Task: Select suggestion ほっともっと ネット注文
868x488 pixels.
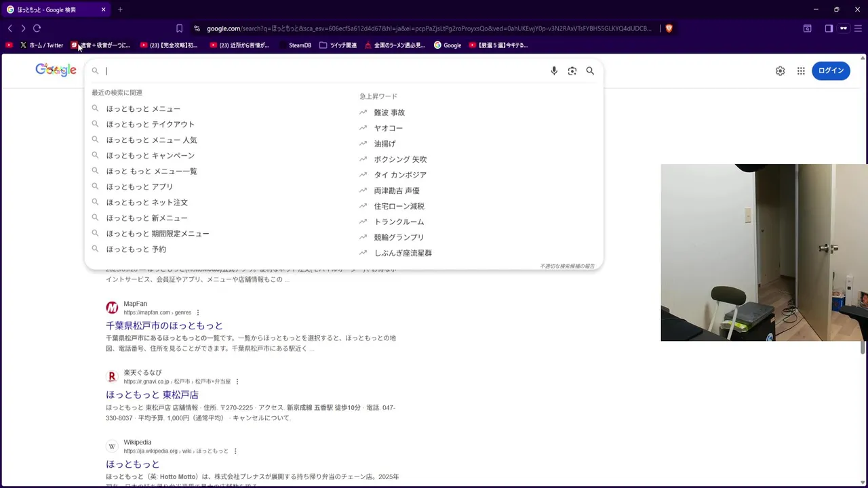Action: click(146, 202)
